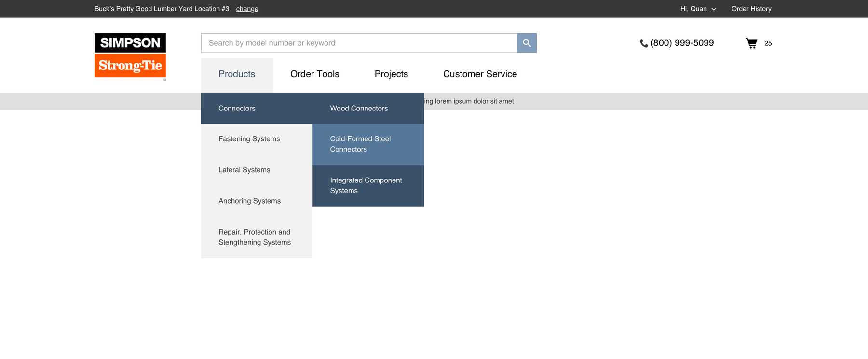Click the magnifying glass search button

[x=527, y=43]
